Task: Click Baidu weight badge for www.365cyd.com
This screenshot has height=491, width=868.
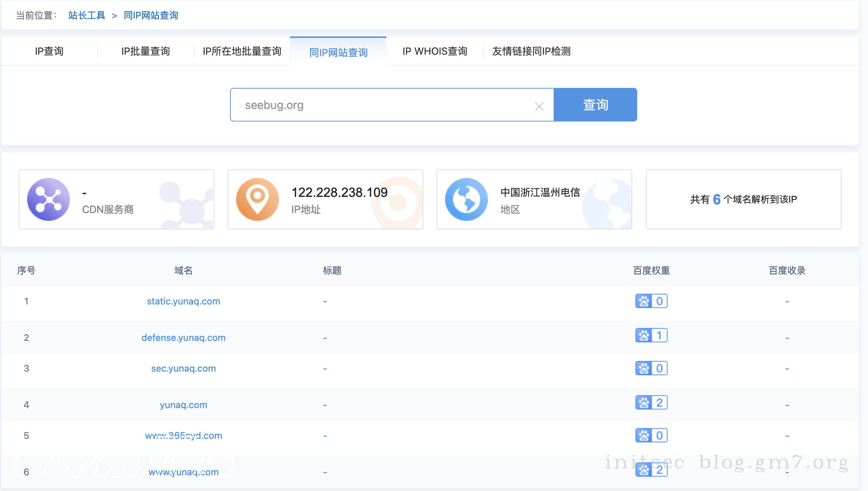Action: pyautogui.click(x=651, y=435)
